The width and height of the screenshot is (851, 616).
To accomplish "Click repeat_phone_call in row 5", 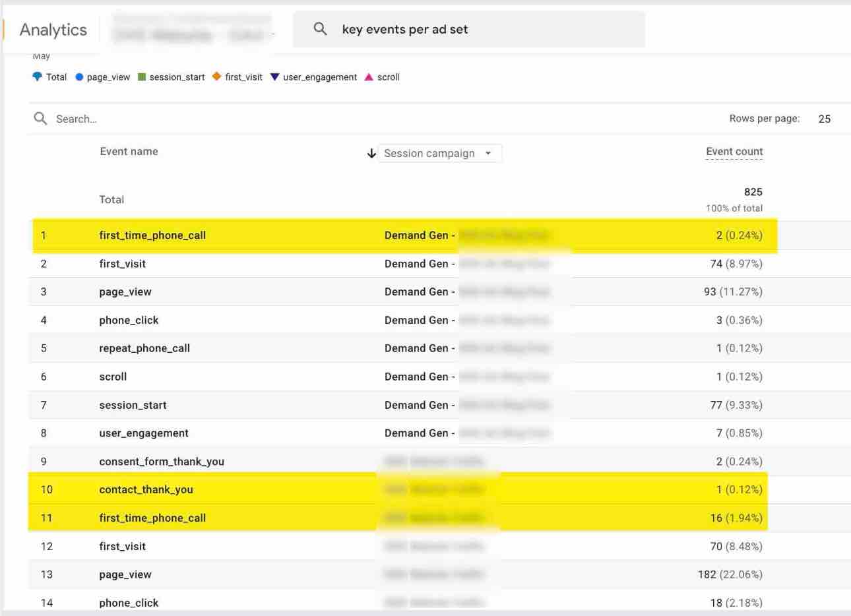I will point(144,348).
